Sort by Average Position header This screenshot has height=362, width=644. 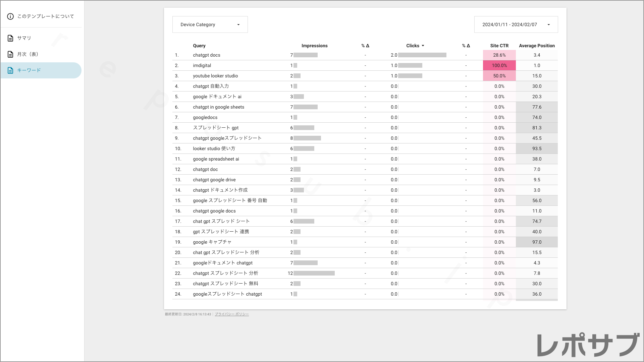point(537,46)
